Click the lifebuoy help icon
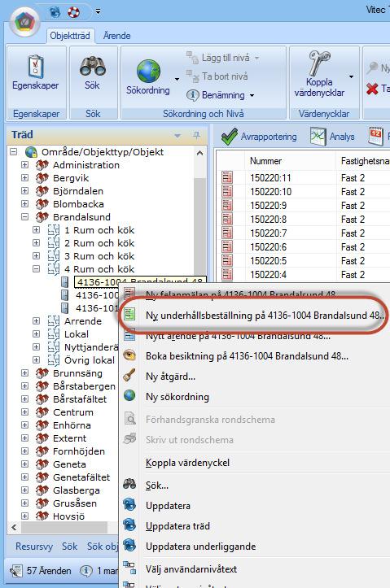Image resolution: width=390 pixels, height=588 pixels. 73,12
